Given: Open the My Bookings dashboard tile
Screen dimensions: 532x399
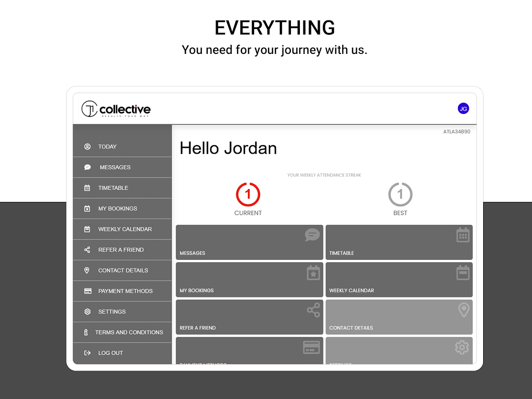Looking at the screenshot, I should [250, 280].
